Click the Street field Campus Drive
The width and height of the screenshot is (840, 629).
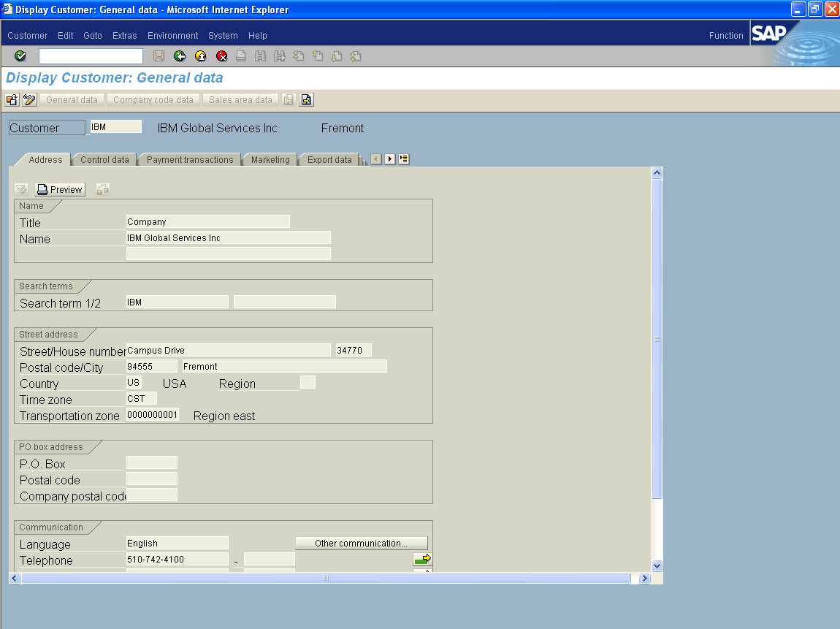(228, 351)
